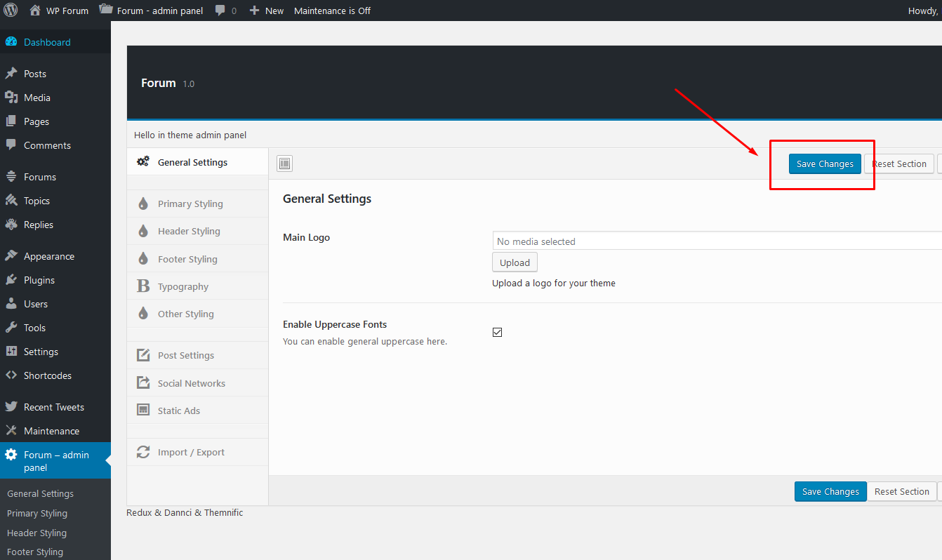The image size is (942, 560).
Task: Click the Upload button for Main Logo
Action: (x=515, y=262)
